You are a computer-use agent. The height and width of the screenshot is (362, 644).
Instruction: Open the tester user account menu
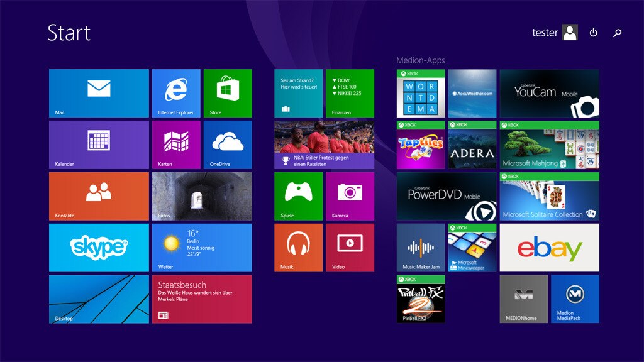(555, 33)
